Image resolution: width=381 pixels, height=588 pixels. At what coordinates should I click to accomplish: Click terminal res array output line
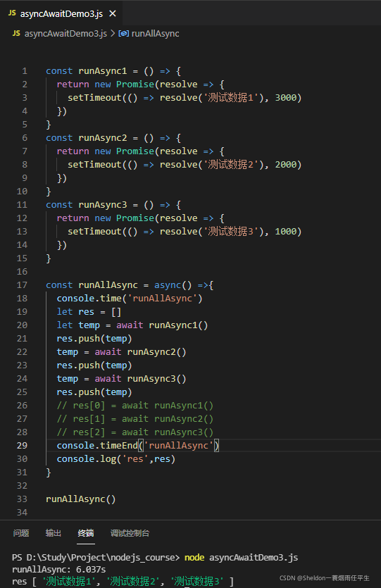123,582
